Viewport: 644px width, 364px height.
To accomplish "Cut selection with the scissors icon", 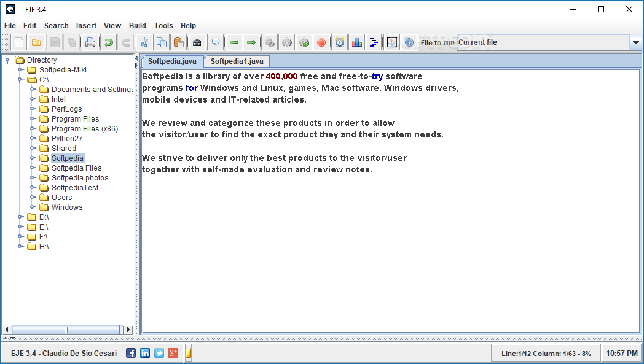I will [x=144, y=42].
